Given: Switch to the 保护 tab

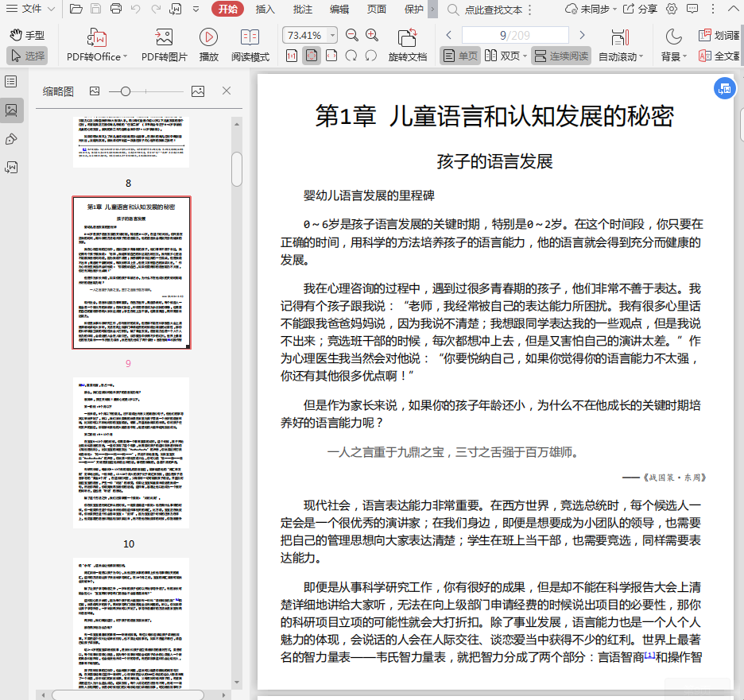Looking at the screenshot, I should click(414, 9).
